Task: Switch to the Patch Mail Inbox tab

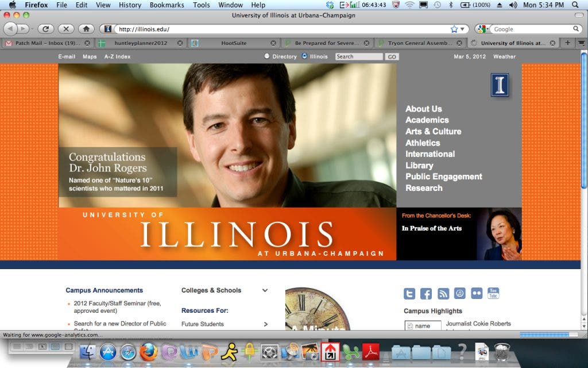Action: [x=47, y=43]
